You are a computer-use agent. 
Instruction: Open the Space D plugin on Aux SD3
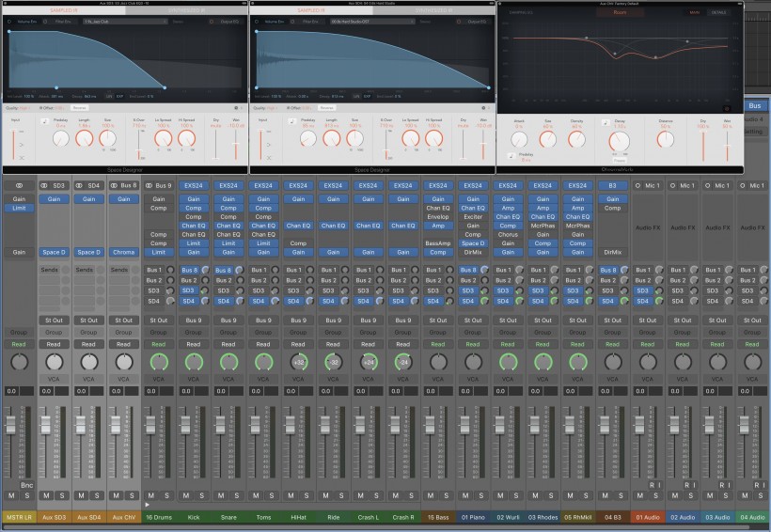(x=54, y=252)
